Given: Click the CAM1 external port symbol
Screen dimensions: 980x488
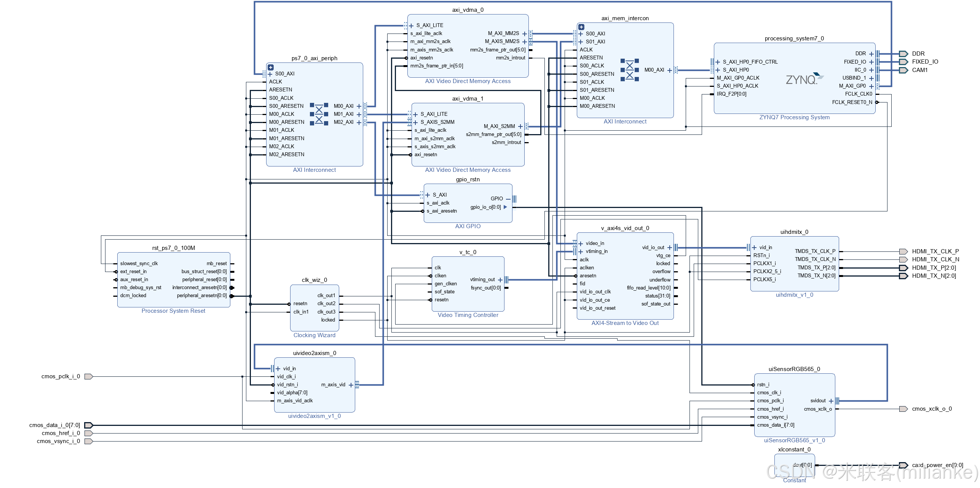Looking at the screenshot, I should 903,70.
